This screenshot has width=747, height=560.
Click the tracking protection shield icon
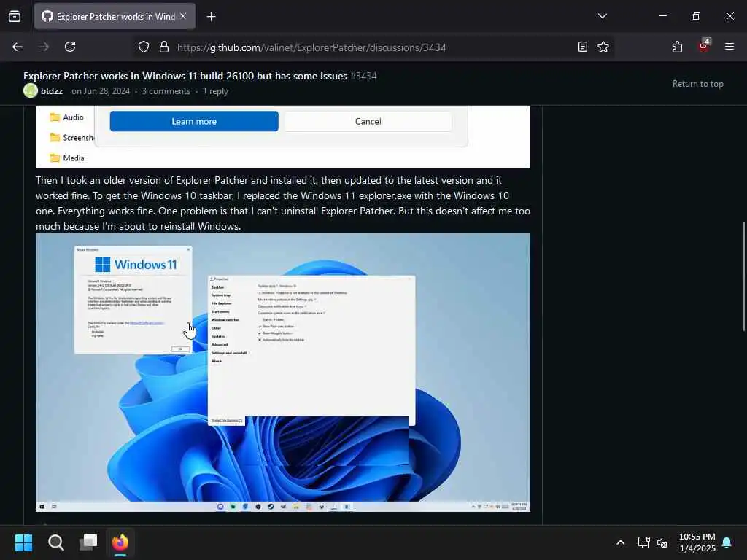pyautogui.click(x=144, y=47)
